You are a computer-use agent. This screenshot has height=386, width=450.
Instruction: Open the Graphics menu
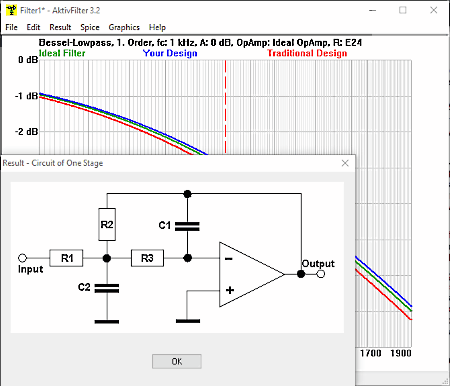(x=124, y=27)
